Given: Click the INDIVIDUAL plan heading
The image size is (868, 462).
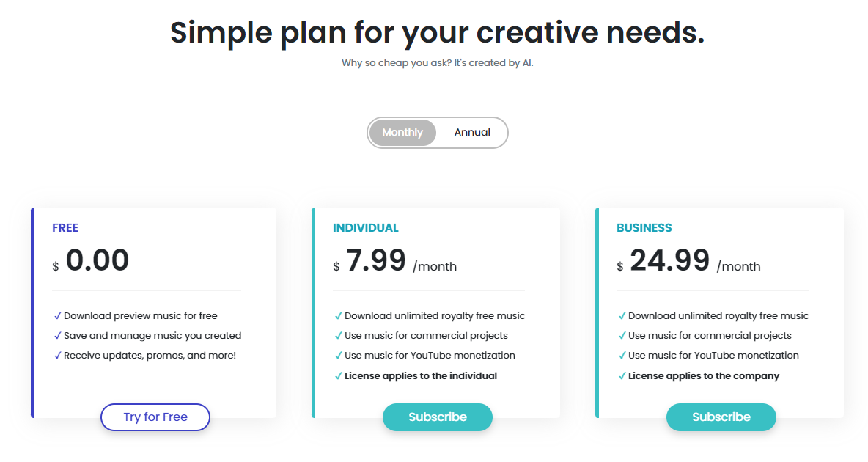Looking at the screenshot, I should pyautogui.click(x=366, y=228).
